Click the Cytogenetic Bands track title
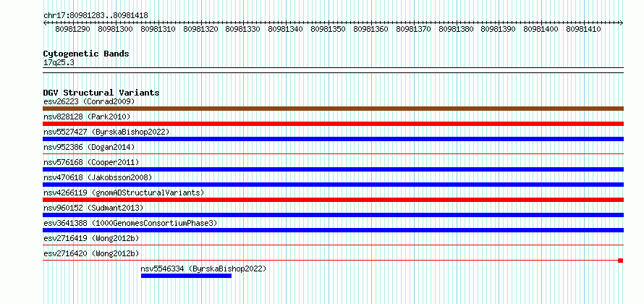644x304 pixels. coord(86,54)
